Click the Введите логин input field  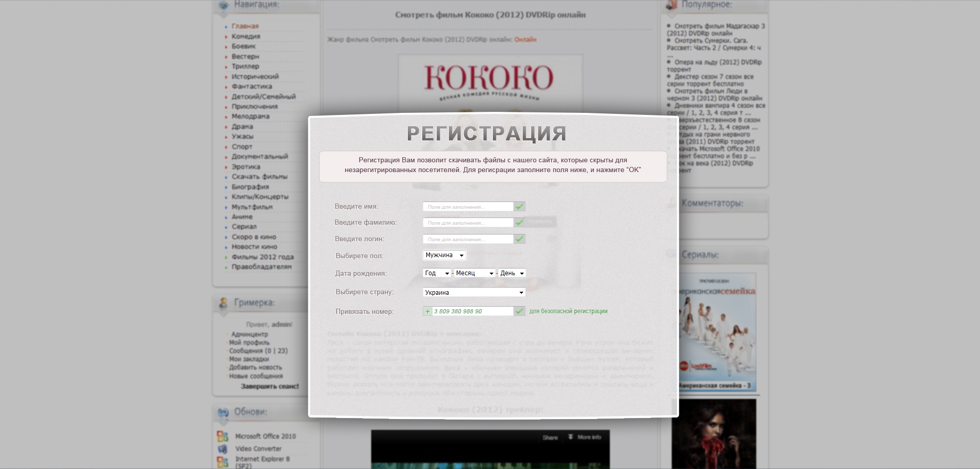pos(468,239)
